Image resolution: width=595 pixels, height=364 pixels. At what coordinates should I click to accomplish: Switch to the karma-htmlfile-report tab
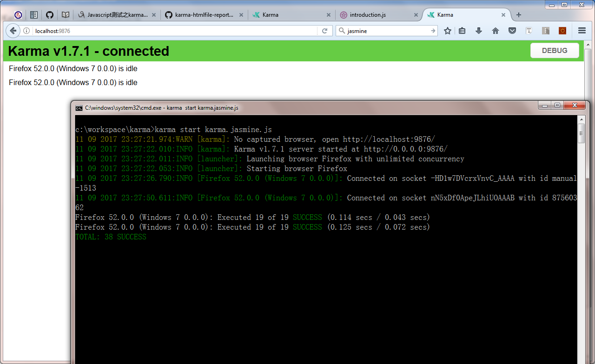click(205, 15)
